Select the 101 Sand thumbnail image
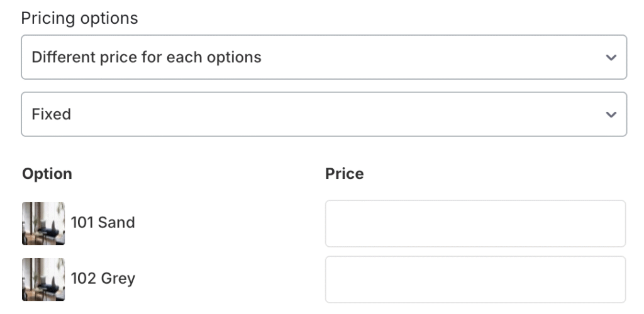The height and width of the screenshot is (314, 644). tap(43, 224)
